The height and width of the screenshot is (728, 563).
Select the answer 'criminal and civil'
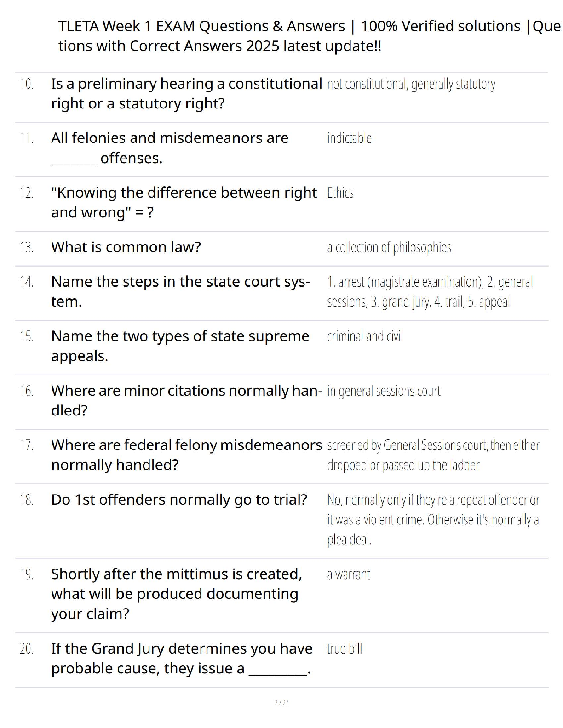(365, 336)
